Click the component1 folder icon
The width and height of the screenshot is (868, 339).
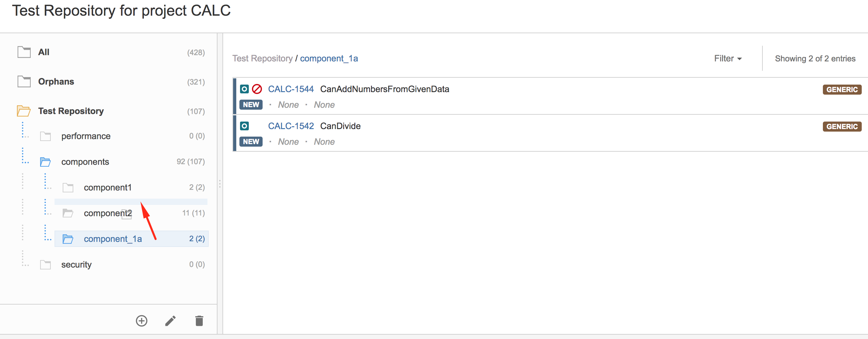(68, 187)
